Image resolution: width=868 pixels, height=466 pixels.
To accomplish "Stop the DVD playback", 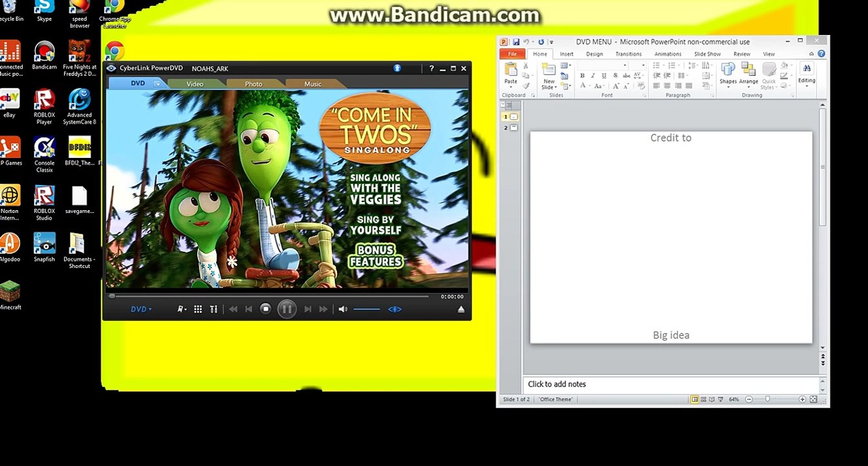I will tap(265, 309).
